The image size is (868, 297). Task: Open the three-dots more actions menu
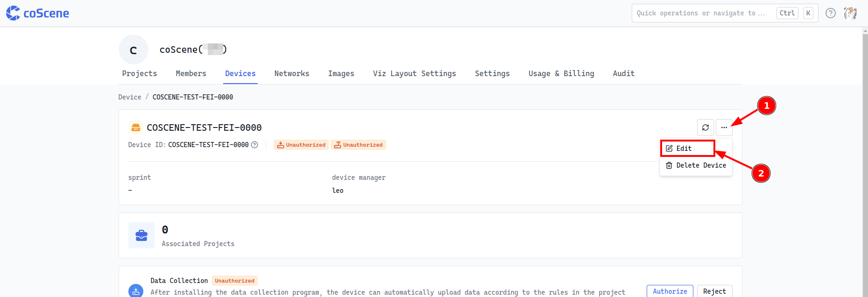tap(724, 127)
